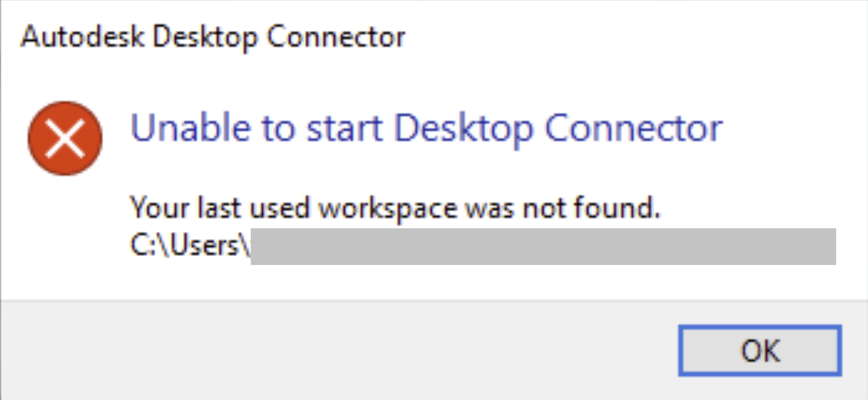Click the word 'Desktop' in the title bar

[205, 37]
